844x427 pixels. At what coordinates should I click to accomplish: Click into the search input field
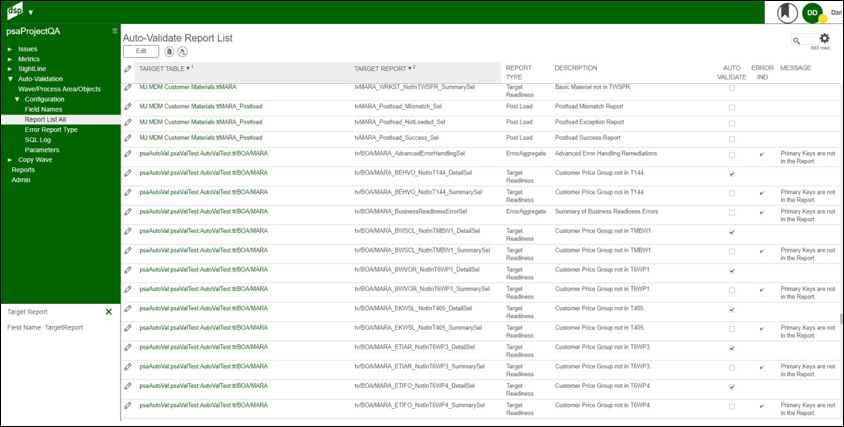[x=810, y=39]
